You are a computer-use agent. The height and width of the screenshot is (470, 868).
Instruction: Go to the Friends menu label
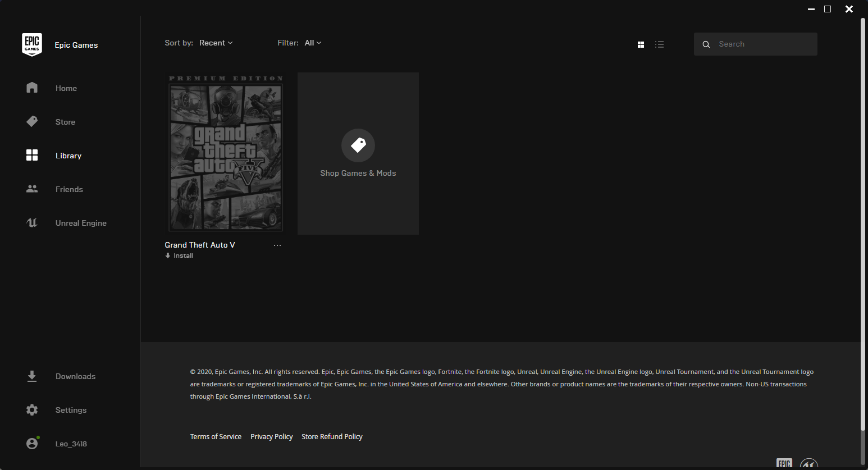pos(69,189)
